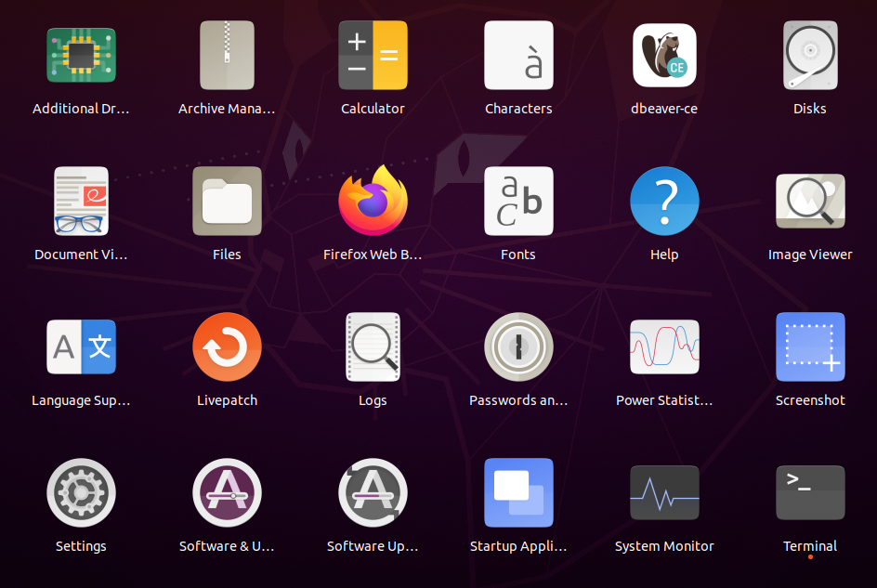This screenshot has height=588, width=877.
Task: Launch Power Statistics graph icon
Action: 664,346
